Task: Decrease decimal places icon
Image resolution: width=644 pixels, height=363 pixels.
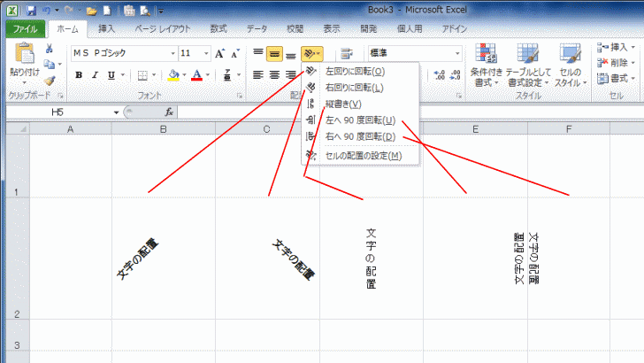Action: click(456, 75)
